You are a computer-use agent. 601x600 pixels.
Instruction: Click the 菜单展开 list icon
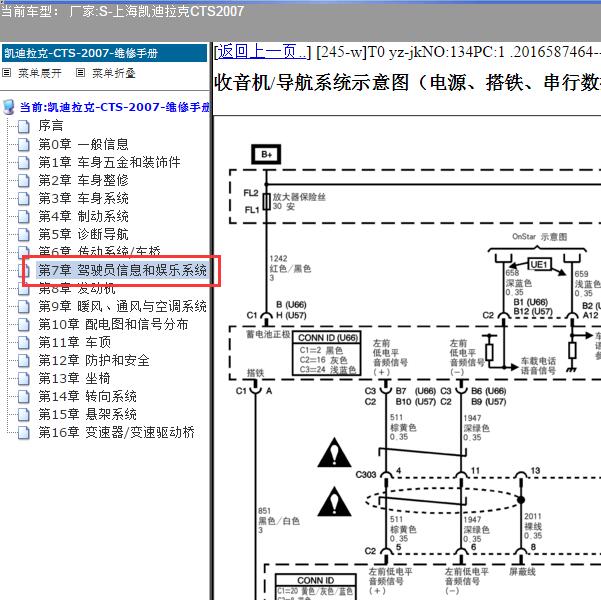pyautogui.click(x=7, y=72)
